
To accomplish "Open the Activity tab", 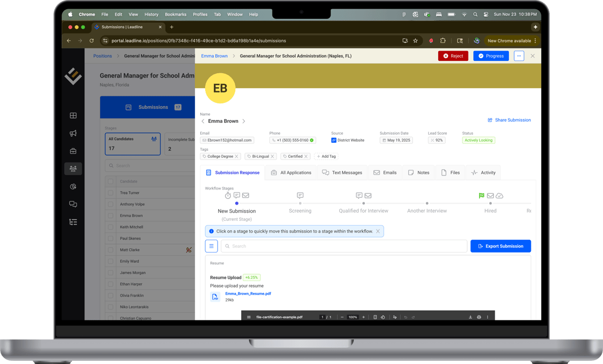I will (x=483, y=173).
